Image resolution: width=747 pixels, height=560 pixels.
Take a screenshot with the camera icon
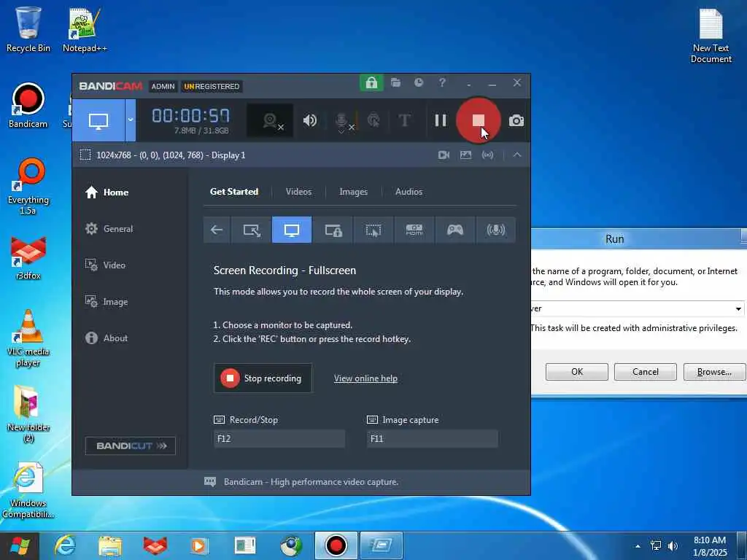516,120
